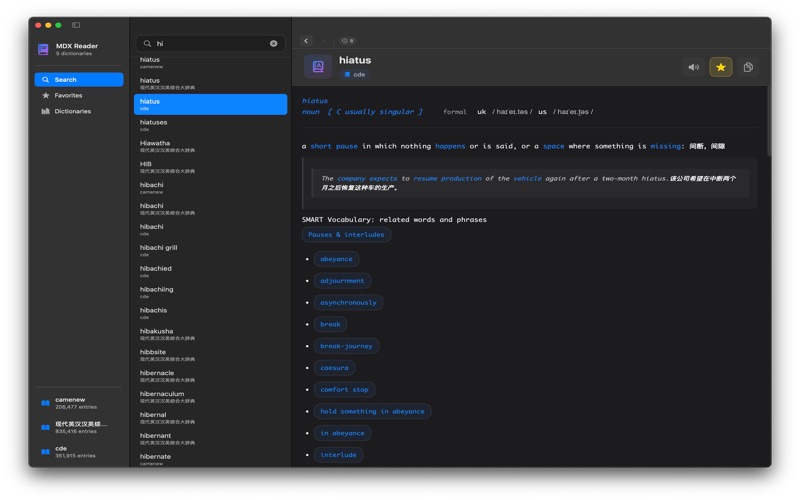Image resolution: width=800 pixels, height=500 pixels.
Task: Open the 'interlude' related word chip
Action: pyautogui.click(x=338, y=455)
